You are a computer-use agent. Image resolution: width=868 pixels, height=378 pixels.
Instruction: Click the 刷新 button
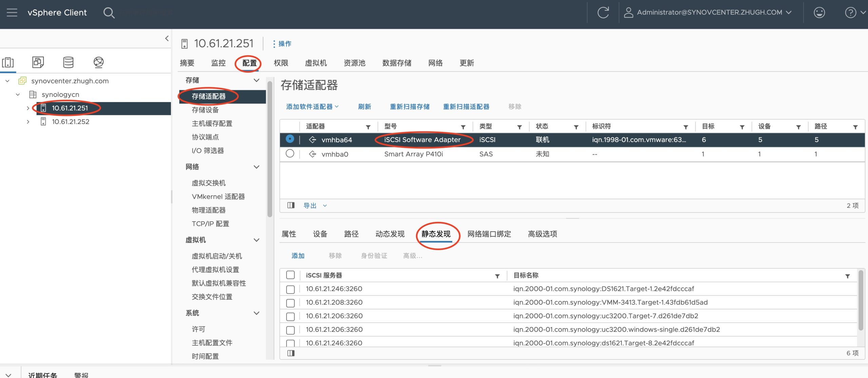[x=364, y=107]
